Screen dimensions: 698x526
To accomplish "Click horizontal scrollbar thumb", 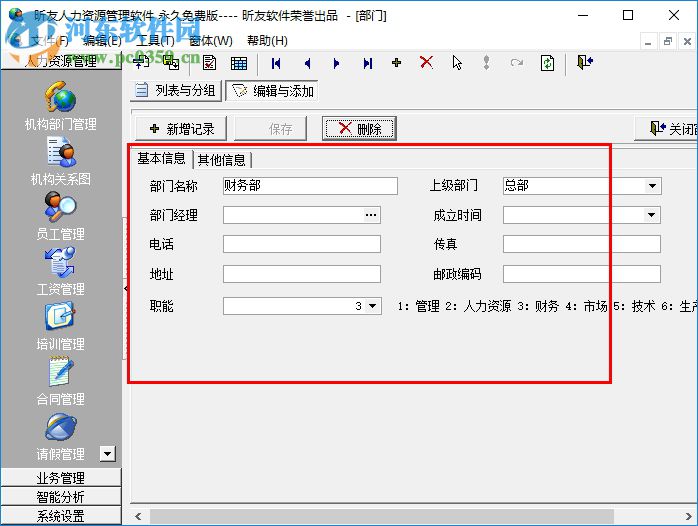I will (382, 517).
